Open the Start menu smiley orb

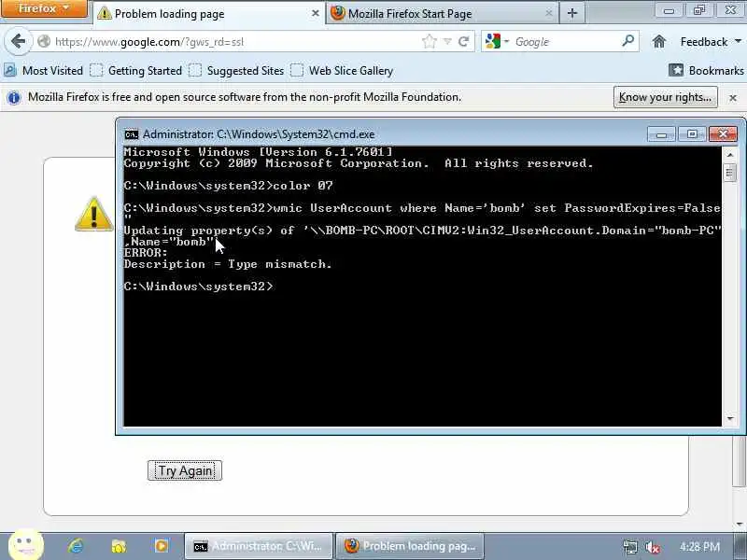tap(26, 545)
